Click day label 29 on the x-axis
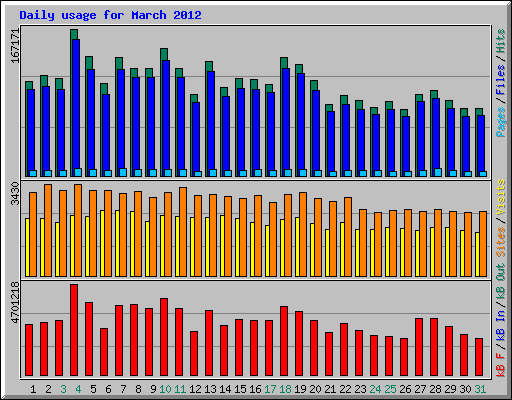The width and height of the screenshot is (512, 400). point(450,389)
